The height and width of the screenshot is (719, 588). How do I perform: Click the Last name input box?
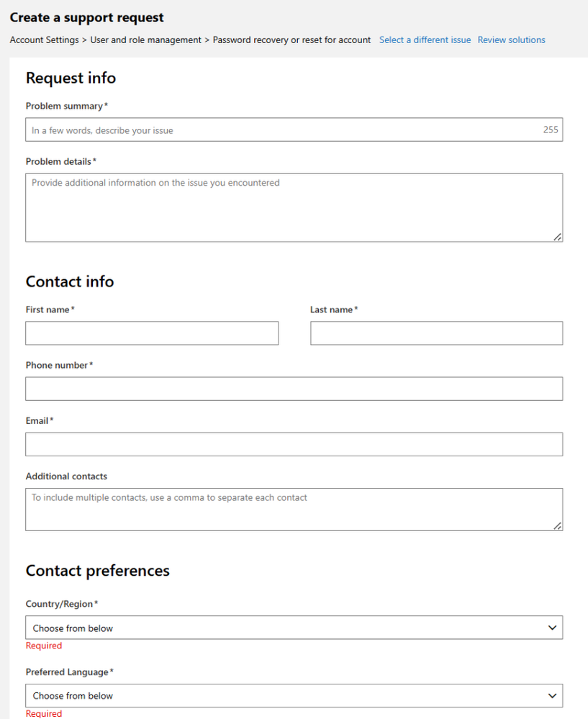pos(436,333)
